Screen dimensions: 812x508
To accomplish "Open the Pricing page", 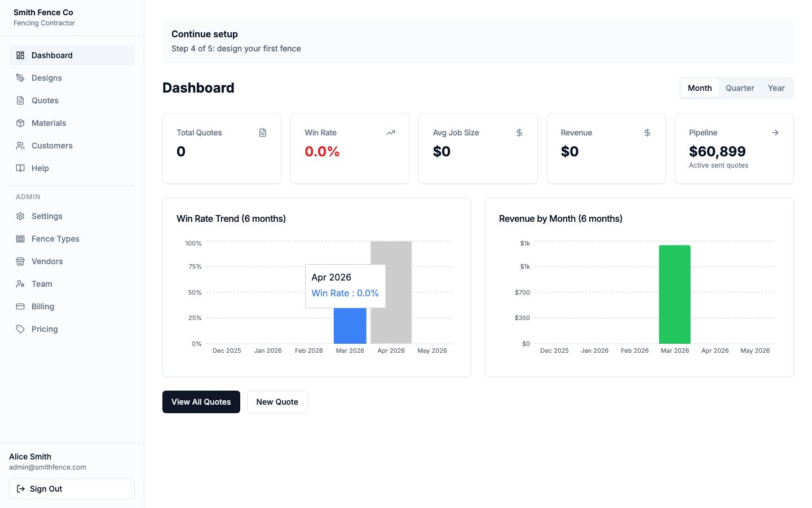I will click(x=72, y=329).
